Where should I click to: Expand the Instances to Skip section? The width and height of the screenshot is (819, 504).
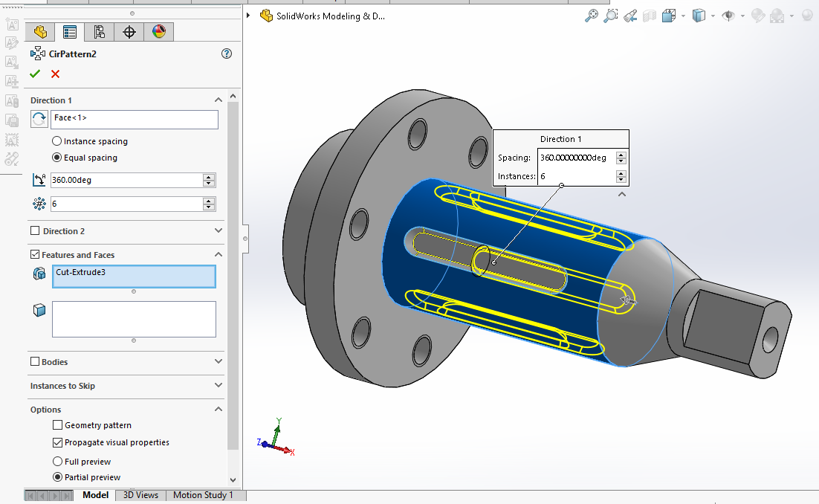click(218, 386)
